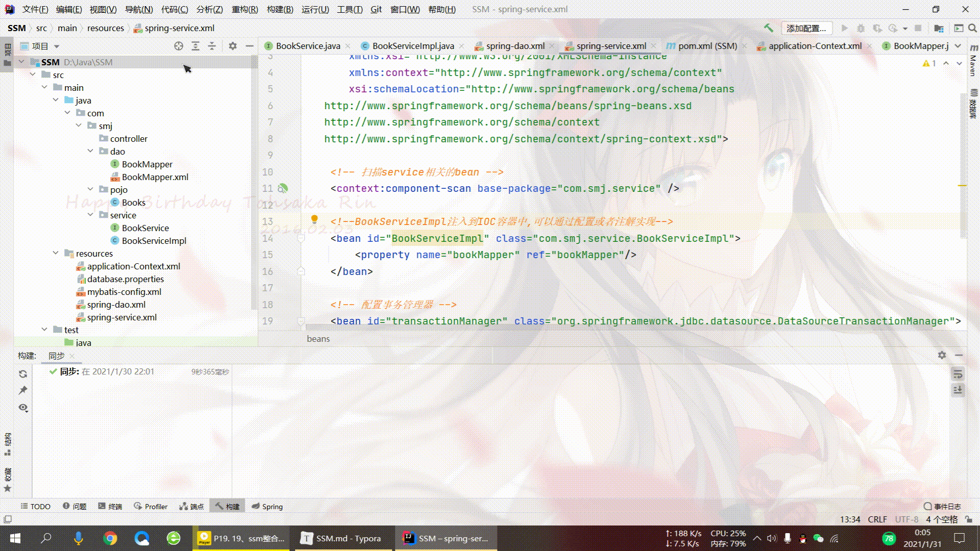The image size is (980, 551).
Task: Open the Spring tool window button
Action: tap(267, 506)
